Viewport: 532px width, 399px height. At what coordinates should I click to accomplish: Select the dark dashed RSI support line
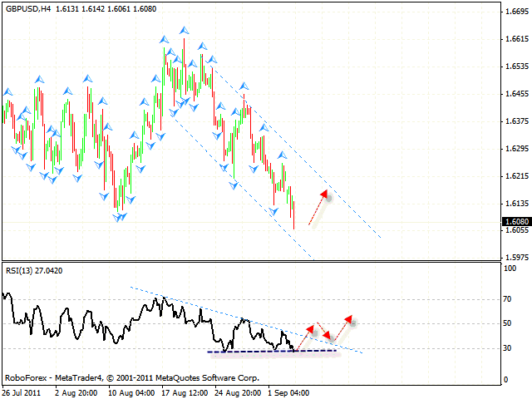273,351
